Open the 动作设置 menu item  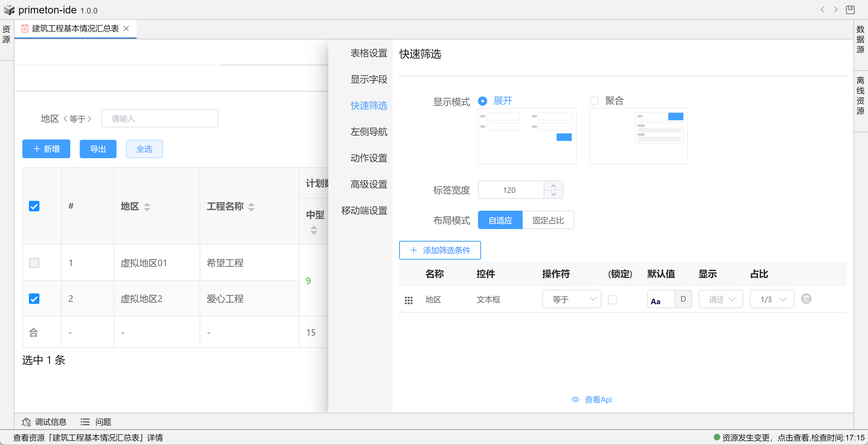click(369, 158)
